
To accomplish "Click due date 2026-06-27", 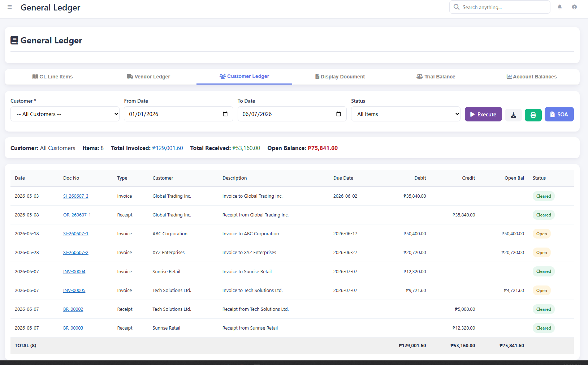I will click(345, 253).
